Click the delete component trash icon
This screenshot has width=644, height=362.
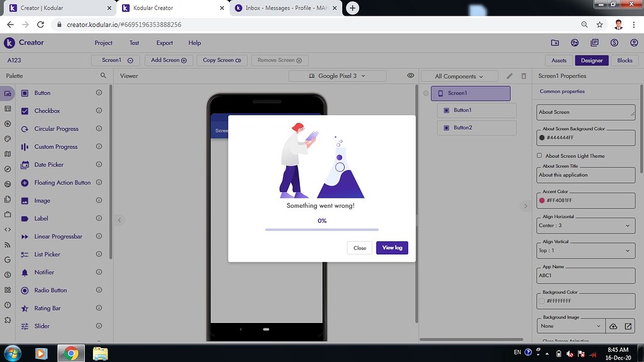click(524, 76)
